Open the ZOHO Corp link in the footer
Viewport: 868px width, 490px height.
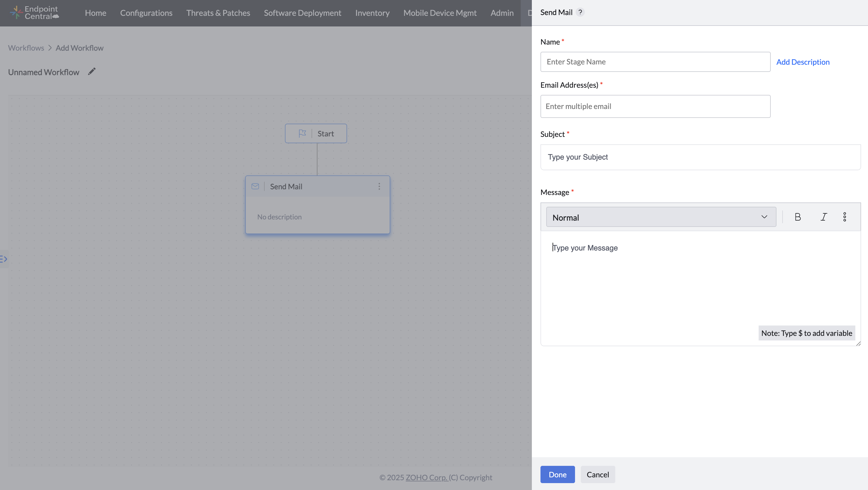click(x=426, y=477)
